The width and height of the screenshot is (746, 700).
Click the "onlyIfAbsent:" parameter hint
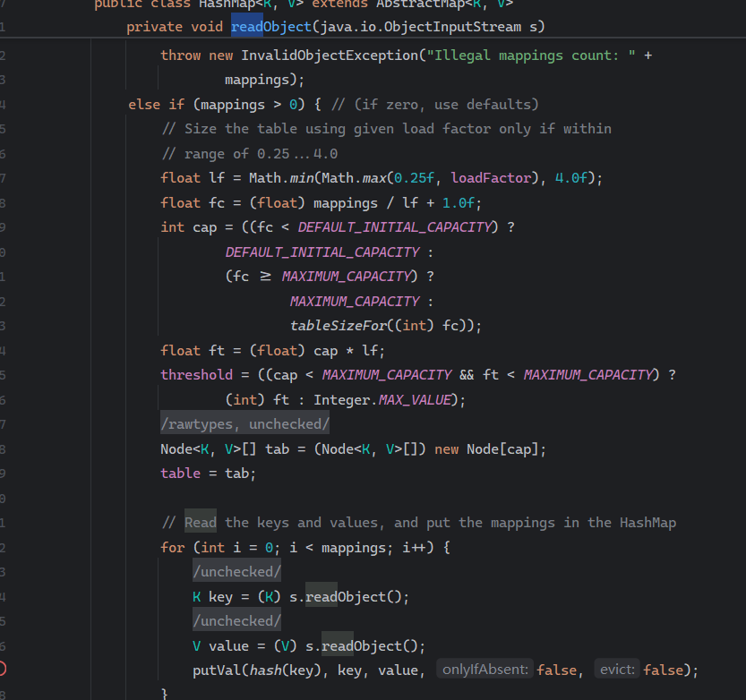point(485,670)
